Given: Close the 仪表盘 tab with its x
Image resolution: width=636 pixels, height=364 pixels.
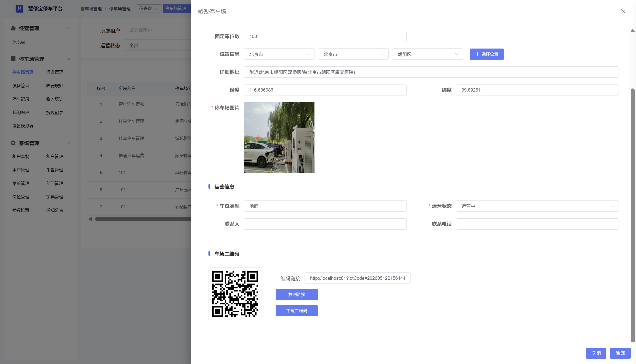Looking at the screenshot, I should click(156, 9).
